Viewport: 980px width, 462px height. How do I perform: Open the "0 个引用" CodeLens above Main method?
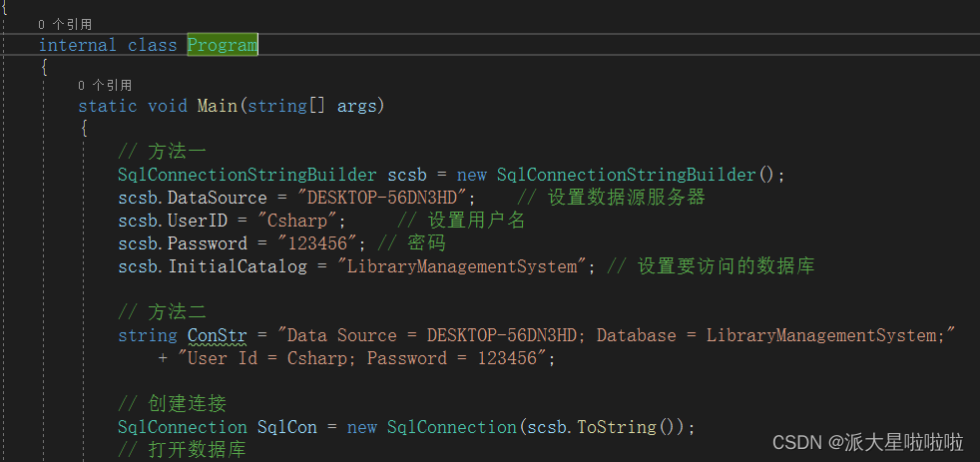[x=105, y=85]
